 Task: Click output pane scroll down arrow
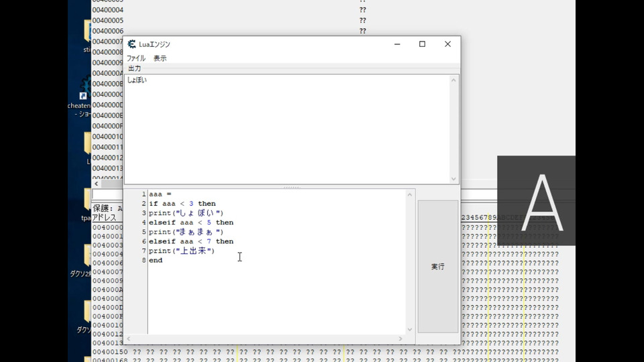coord(453,179)
